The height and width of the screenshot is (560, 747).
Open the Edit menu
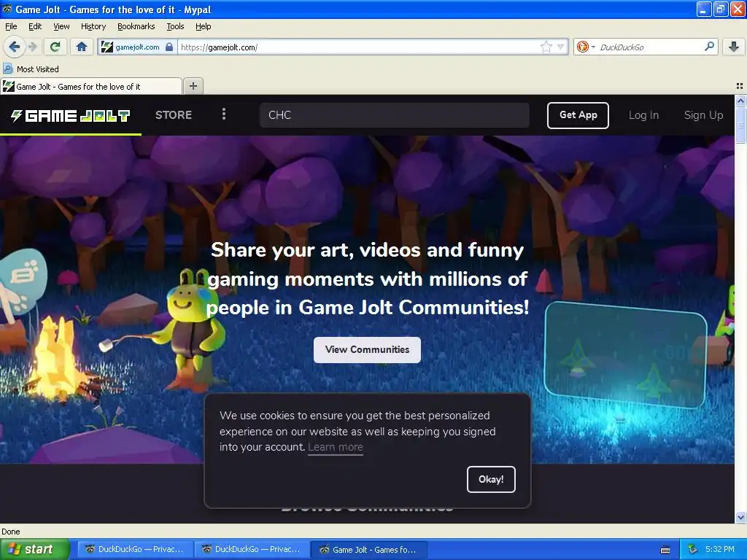pyautogui.click(x=35, y=26)
